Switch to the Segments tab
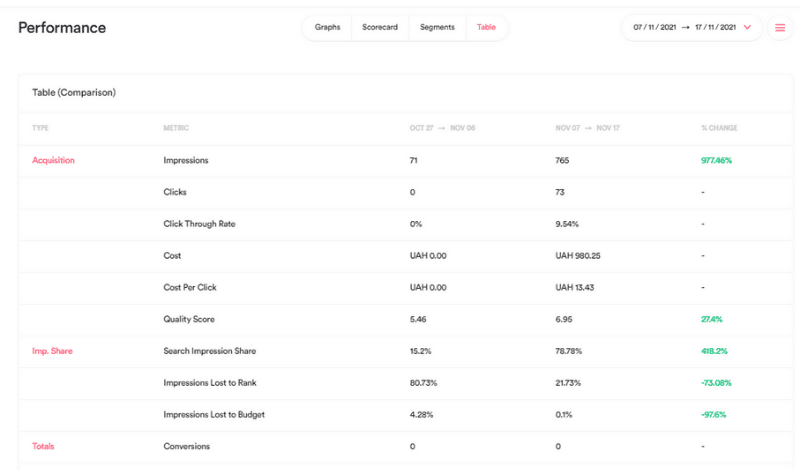The width and height of the screenshot is (800, 470). [437, 28]
